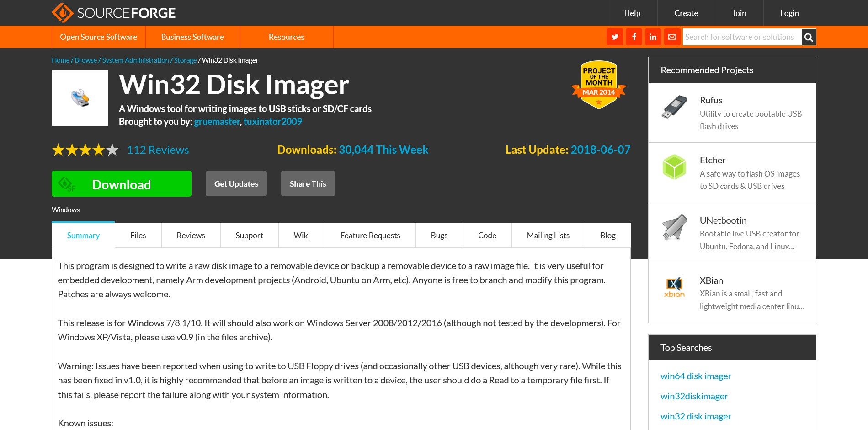Click the 'Top Searches' heading

pyautogui.click(x=686, y=348)
